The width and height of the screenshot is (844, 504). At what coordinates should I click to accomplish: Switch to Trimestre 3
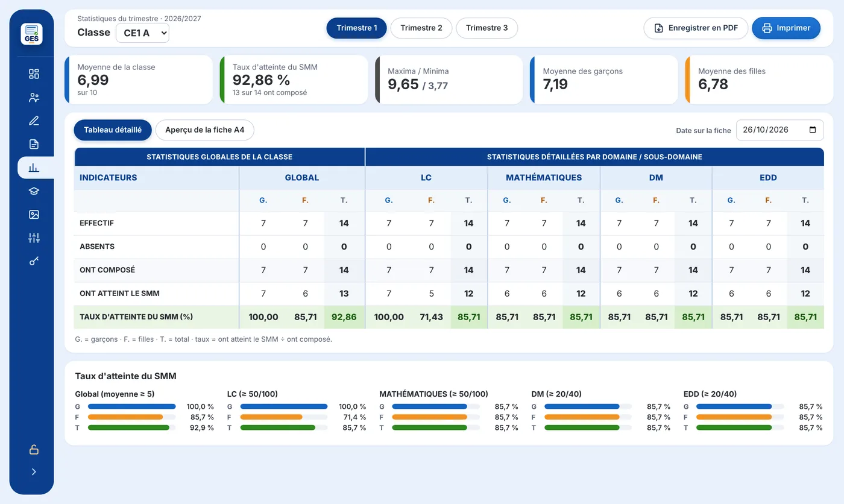487,28
